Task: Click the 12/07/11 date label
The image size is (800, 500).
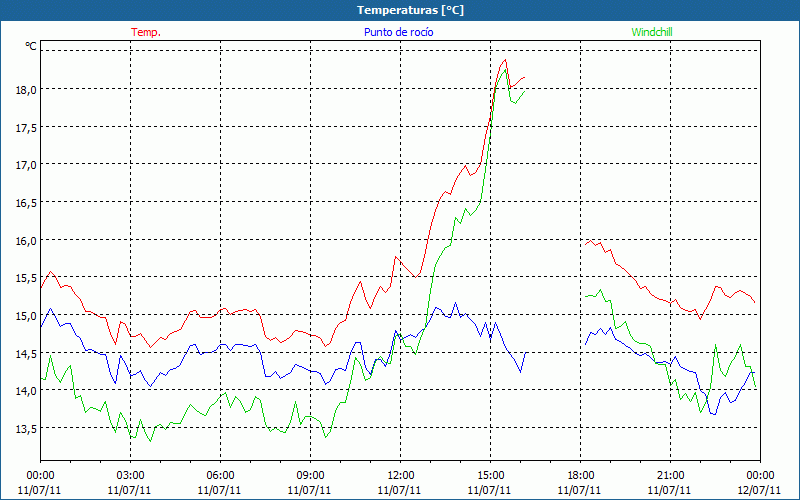Action: [759, 490]
